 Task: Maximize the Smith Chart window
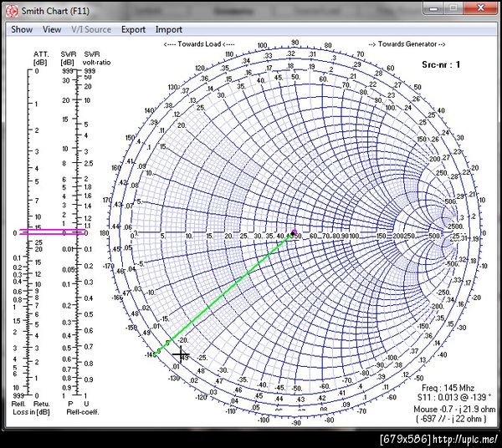pos(453,8)
